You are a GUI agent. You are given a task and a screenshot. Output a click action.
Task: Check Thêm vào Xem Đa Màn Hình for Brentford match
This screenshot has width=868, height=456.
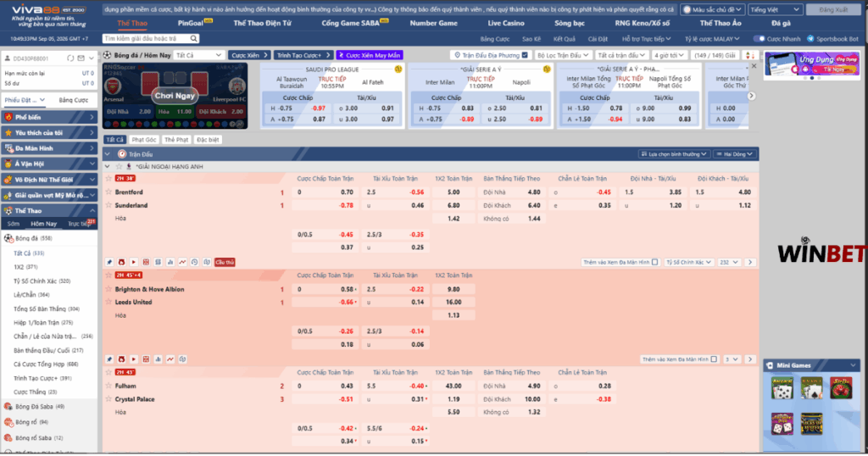[x=655, y=262]
